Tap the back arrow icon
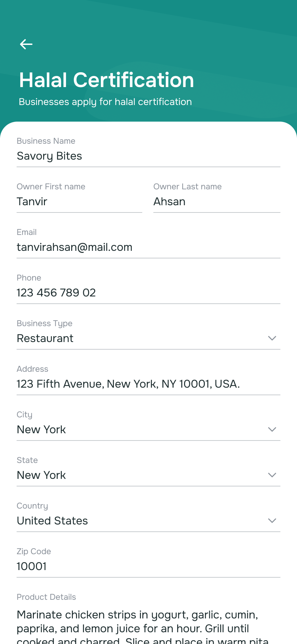 (26, 44)
